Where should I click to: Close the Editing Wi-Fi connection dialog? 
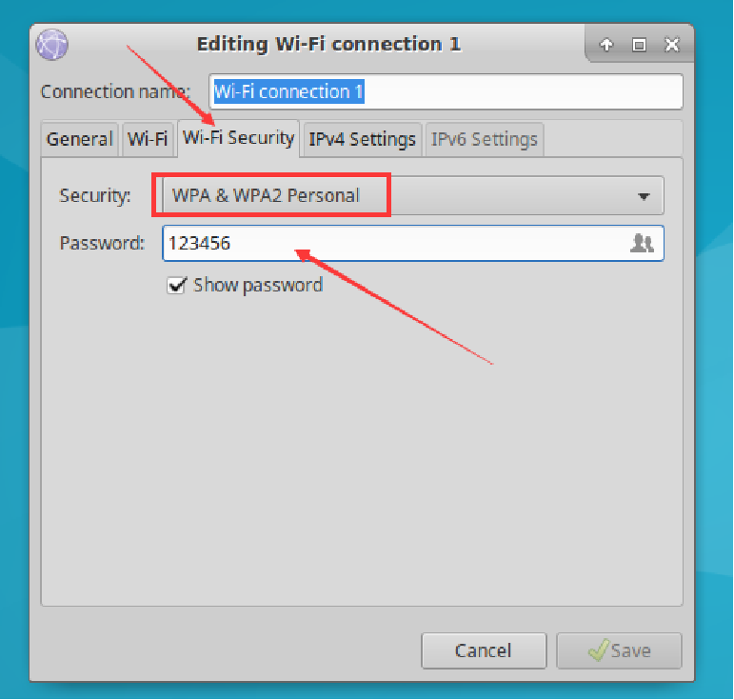pyautogui.click(x=672, y=45)
